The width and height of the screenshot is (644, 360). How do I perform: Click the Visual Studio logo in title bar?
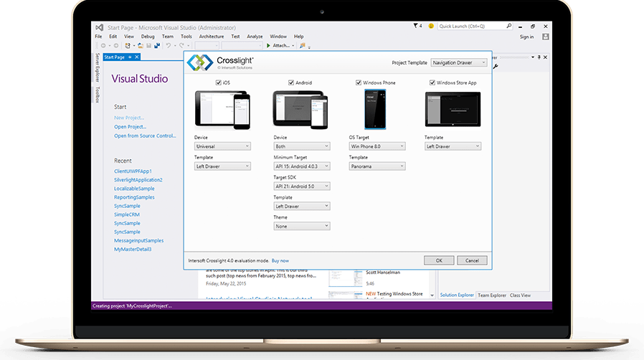(99, 27)
